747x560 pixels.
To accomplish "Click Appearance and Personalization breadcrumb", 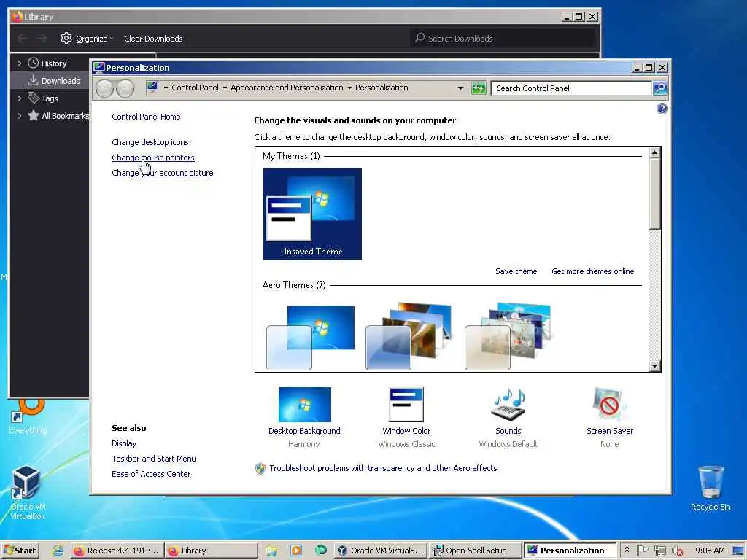I will click(x=287, y=87).
